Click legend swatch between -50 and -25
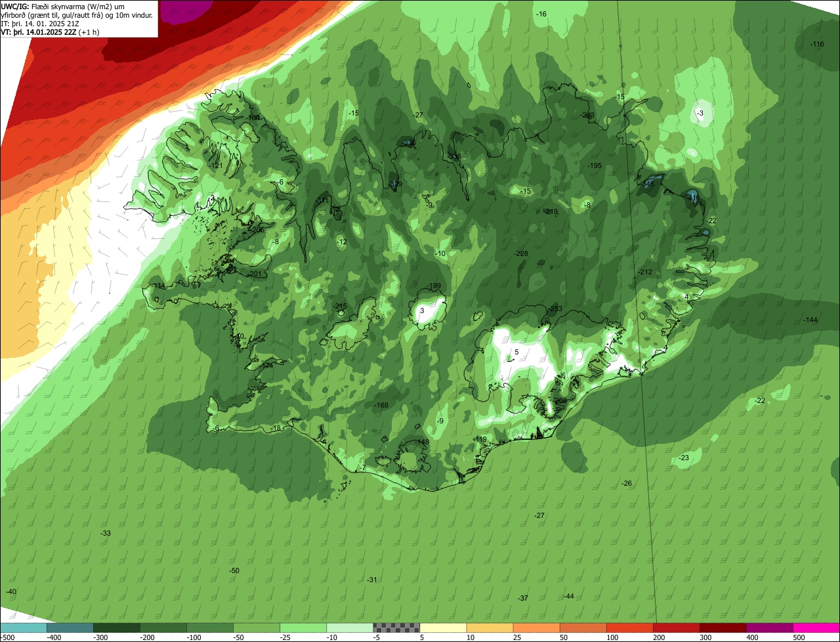 256,628
